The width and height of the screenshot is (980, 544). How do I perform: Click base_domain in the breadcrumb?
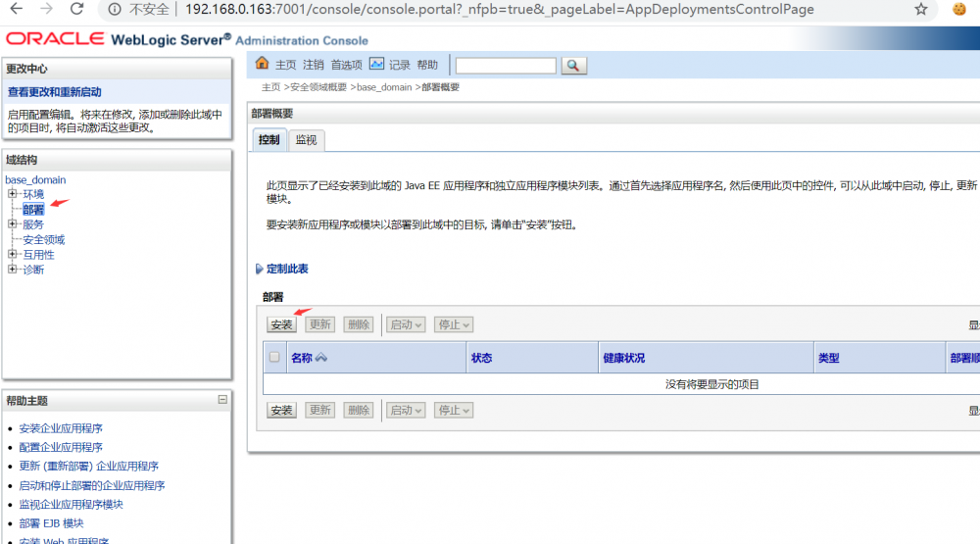click(384, 87)
